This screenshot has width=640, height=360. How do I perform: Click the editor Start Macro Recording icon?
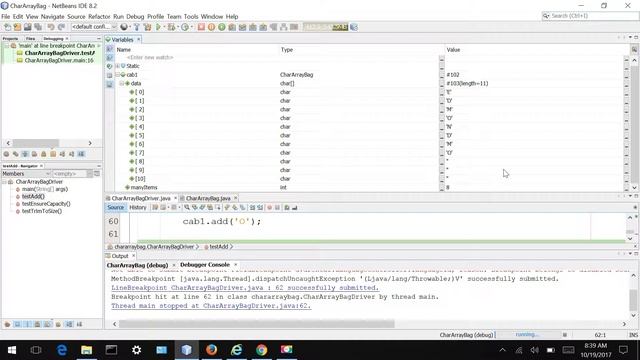tap(269, 207)
